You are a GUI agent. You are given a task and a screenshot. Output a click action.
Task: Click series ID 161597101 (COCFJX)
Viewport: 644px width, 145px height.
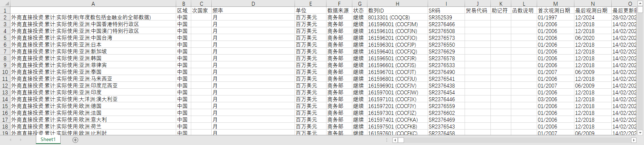point(398,99)
